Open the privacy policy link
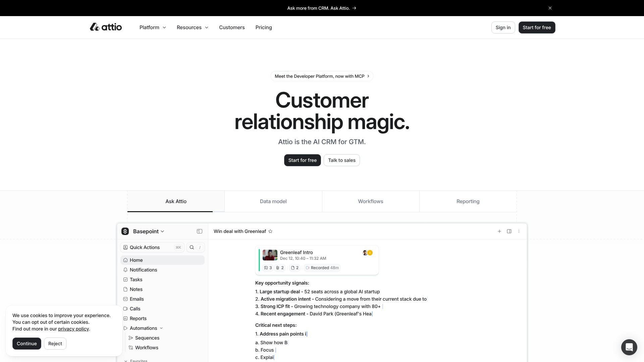The image size is (644, 362). tap(73, 329)
